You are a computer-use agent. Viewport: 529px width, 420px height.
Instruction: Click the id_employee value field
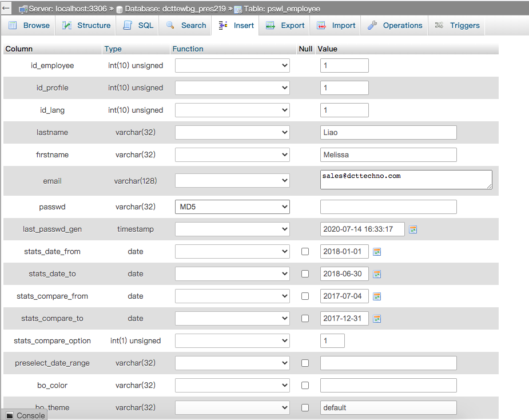(x=344, y=65)
